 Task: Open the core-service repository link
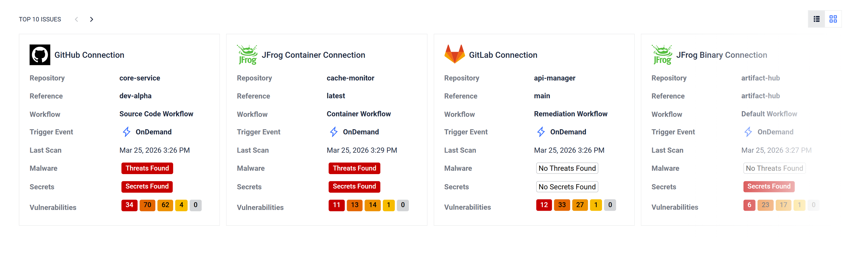coord(140,78)
